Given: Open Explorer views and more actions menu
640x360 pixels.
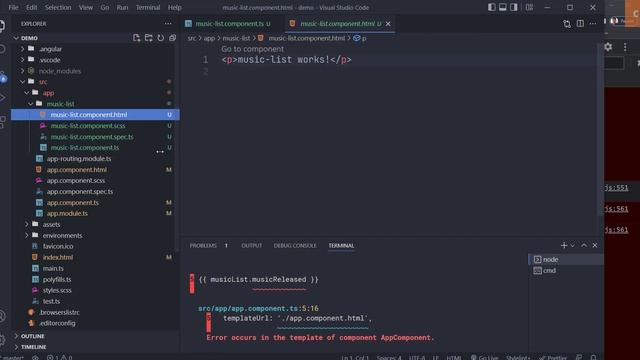Looking at the screenshot, I should tap(168, 24).
